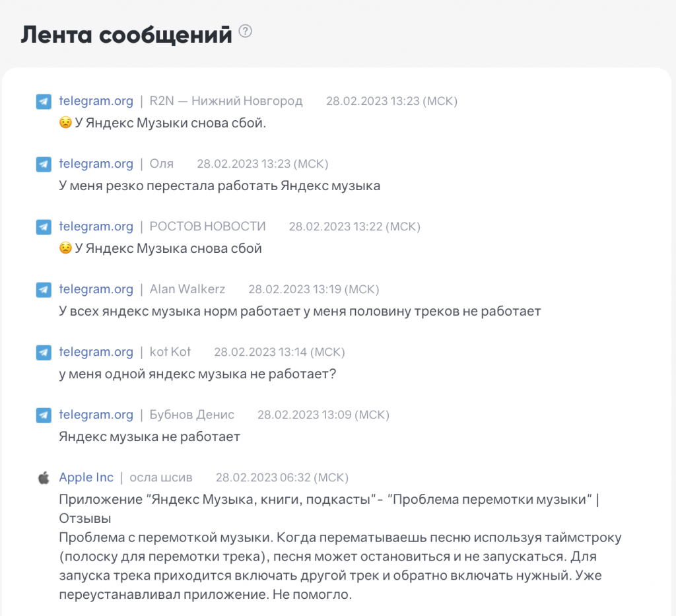This screenshot has height=616, width=676.
Task: Click Telegram icon beside РОСТОВ НОВОСТИ post
Action: tap(44, 227)
